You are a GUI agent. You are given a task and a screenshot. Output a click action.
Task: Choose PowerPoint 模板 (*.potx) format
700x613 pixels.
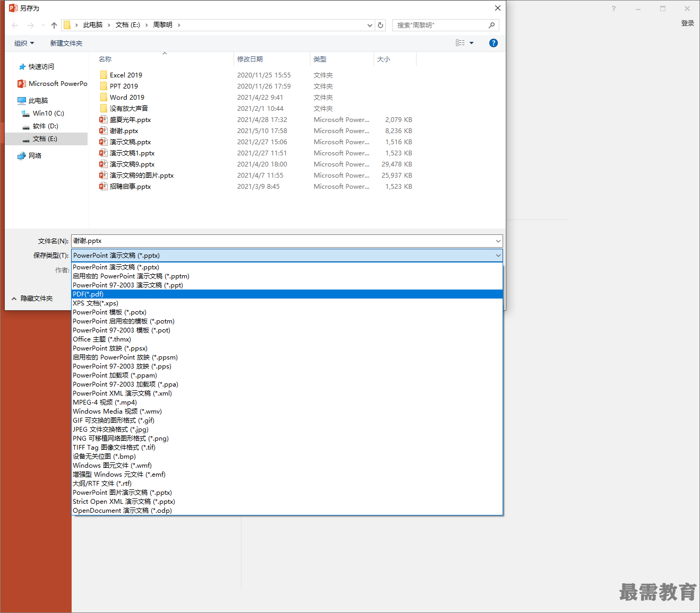pos(287,312)
